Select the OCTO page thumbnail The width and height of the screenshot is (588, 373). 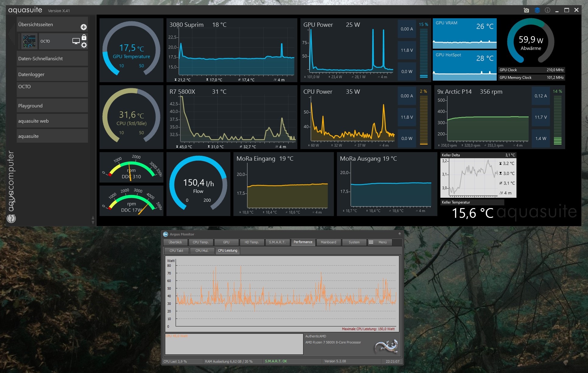(x=30, y=41)
